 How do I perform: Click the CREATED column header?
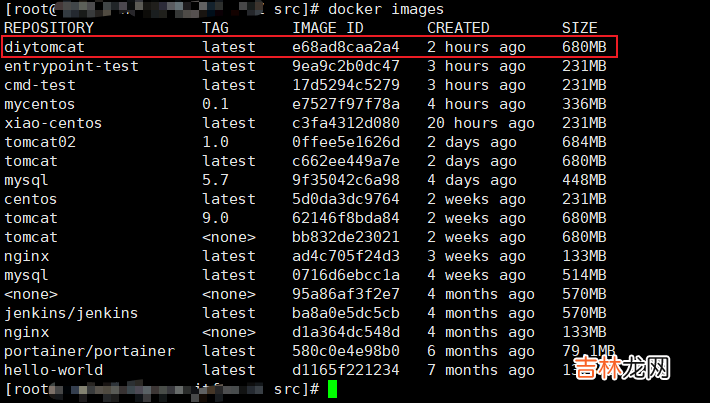click(x=458, y=28)
